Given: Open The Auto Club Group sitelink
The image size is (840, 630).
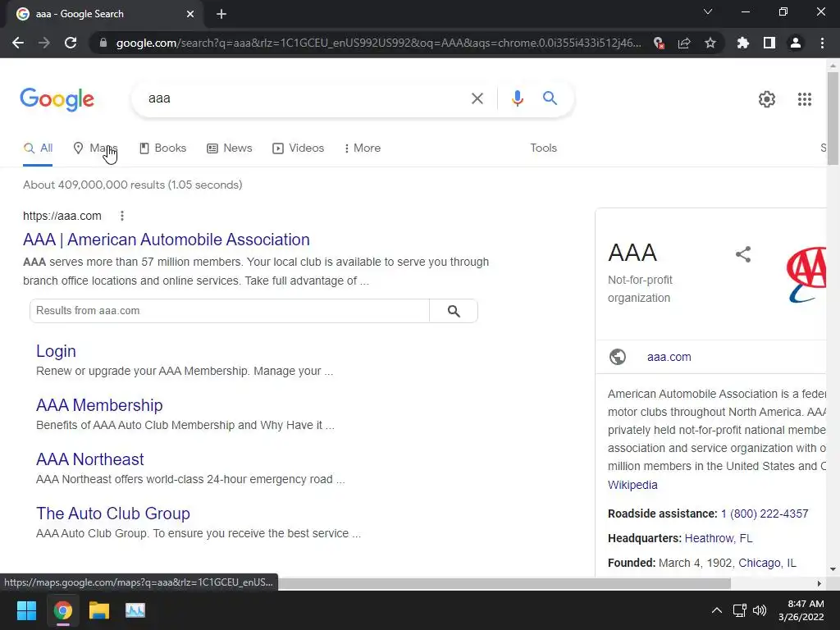Looking at the screenshot, I should tap(113, 514).
